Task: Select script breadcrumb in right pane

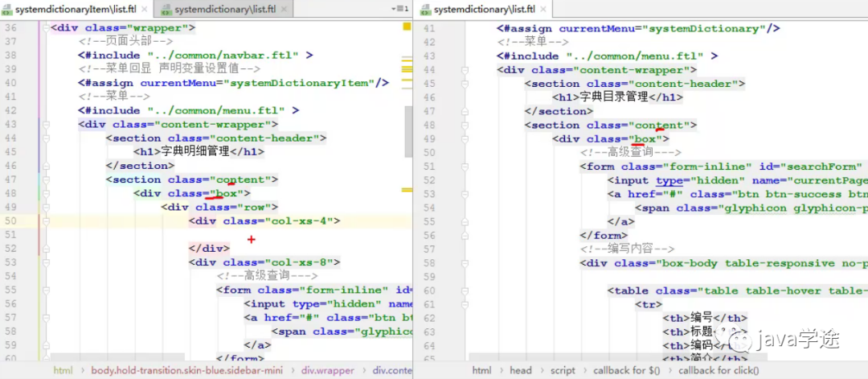Action: pyautogui.click(x=563, y=370)
